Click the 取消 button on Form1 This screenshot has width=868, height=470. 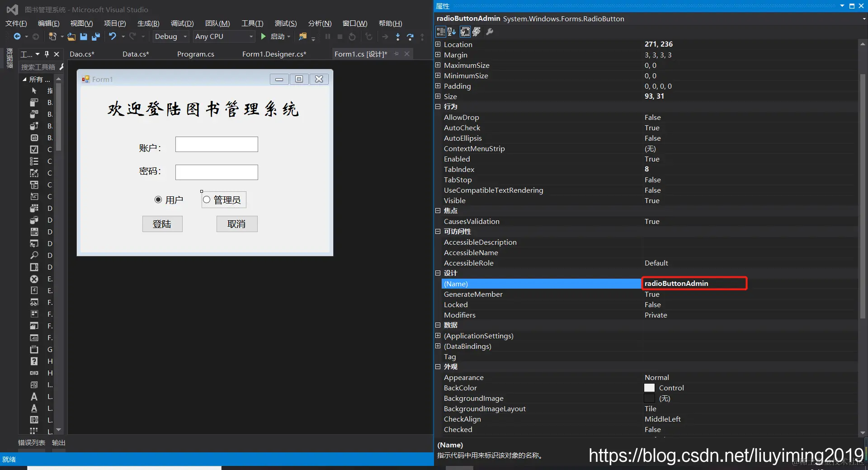point(237,224)
